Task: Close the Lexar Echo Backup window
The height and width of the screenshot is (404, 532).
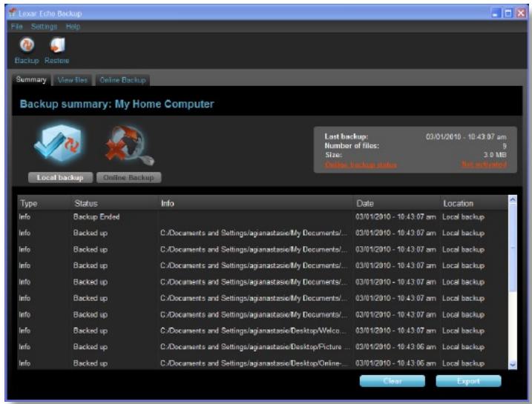Action: point(521,13)
